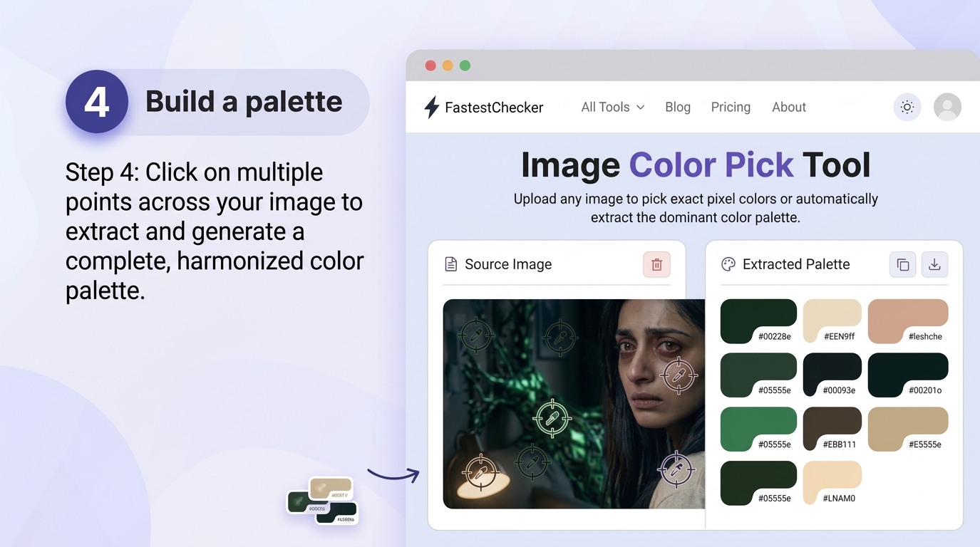This screenshot has height=547, width=980.
Task: Click the document icon beside Source Image
Action: pyautogui.click(x=450, y=264)
